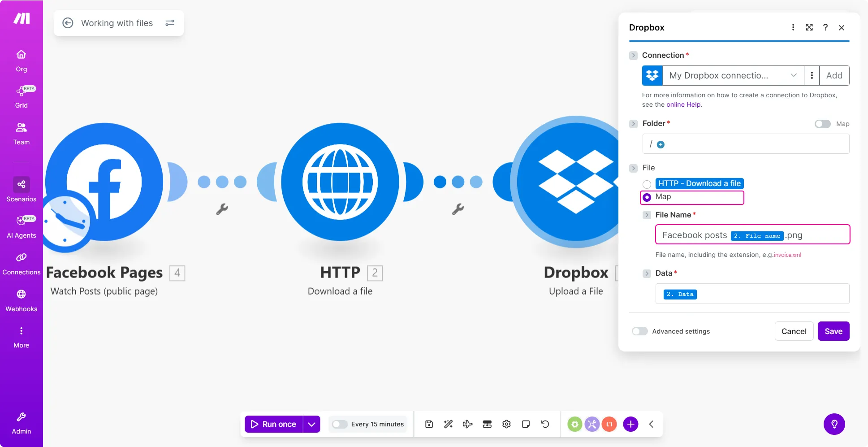This screenshot has height=447, width=868.
Task: Select the HTTP - Download a file radio
Action: click(647, 184)
